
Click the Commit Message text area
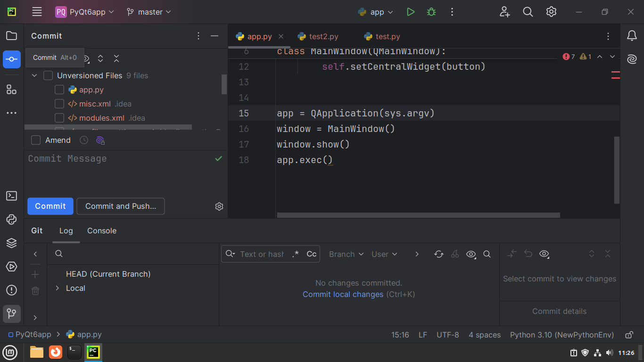(x=126, y=172)
